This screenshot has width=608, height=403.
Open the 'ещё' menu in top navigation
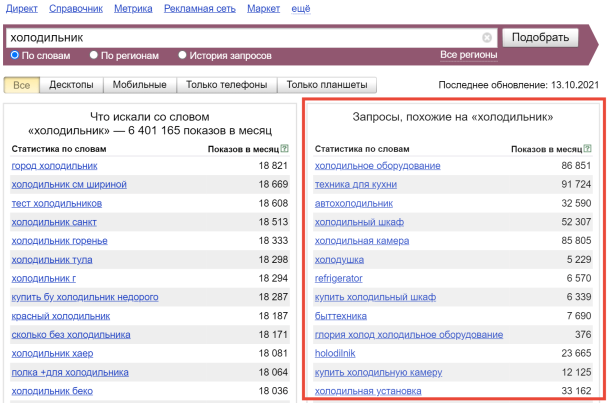(301, 9)
